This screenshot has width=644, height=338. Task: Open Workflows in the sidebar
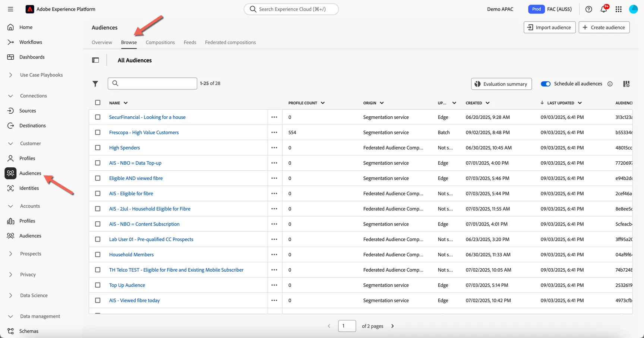[x=31, y=42]
